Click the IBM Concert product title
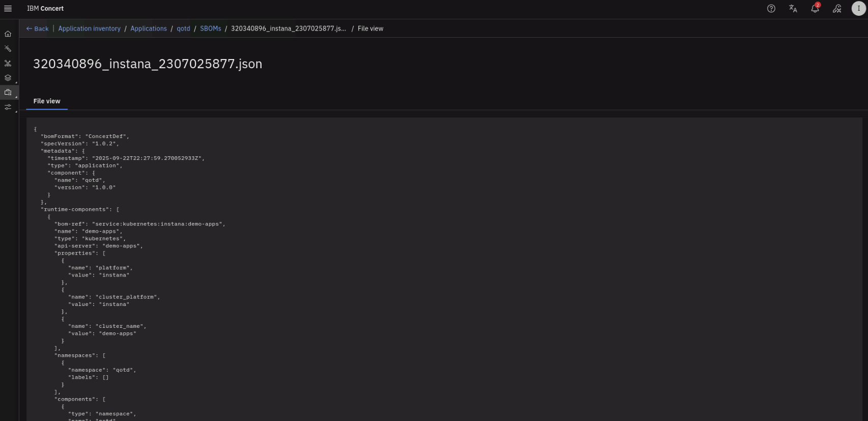Viewport: 868px width, 421px height. pos(45,9)
